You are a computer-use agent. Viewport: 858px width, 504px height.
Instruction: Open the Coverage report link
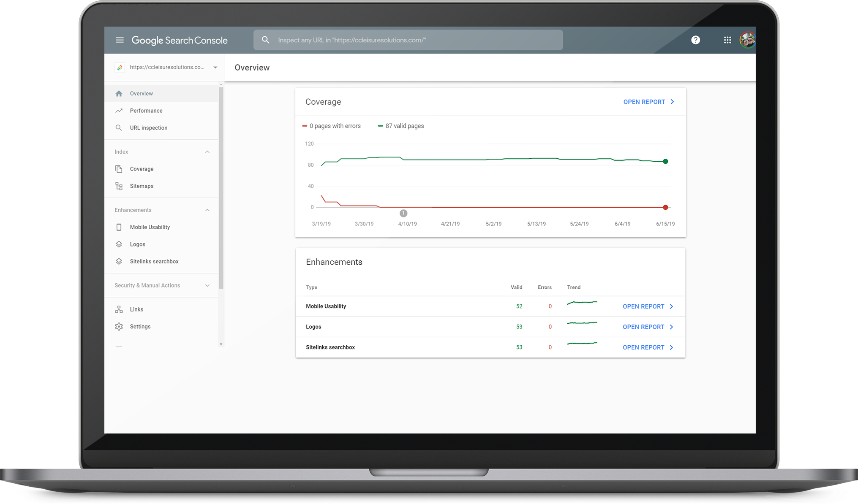[x=649, y=102]
